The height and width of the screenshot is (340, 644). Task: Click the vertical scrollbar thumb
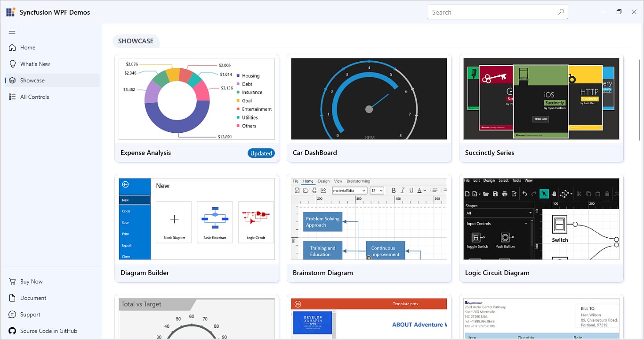pos(640,100)
